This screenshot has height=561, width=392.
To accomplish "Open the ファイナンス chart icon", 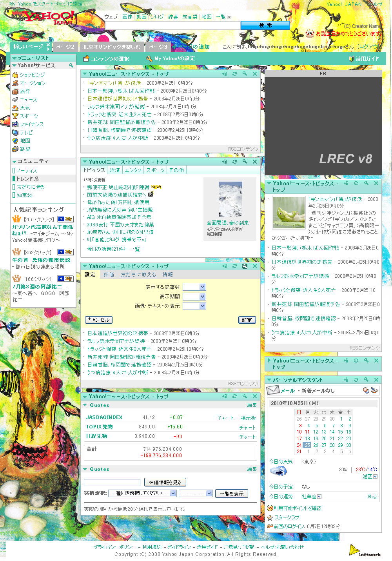I will tap(15, 124).
